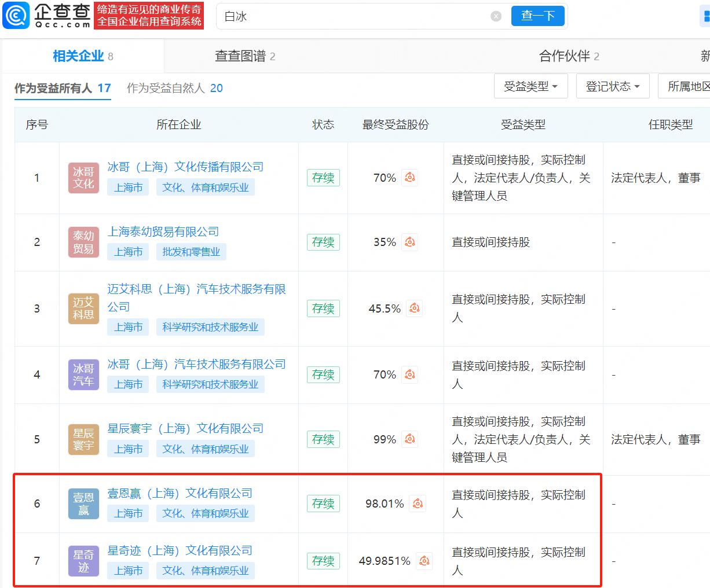Click the 查一下 search button
710x588 pixels.
[538, 16]
